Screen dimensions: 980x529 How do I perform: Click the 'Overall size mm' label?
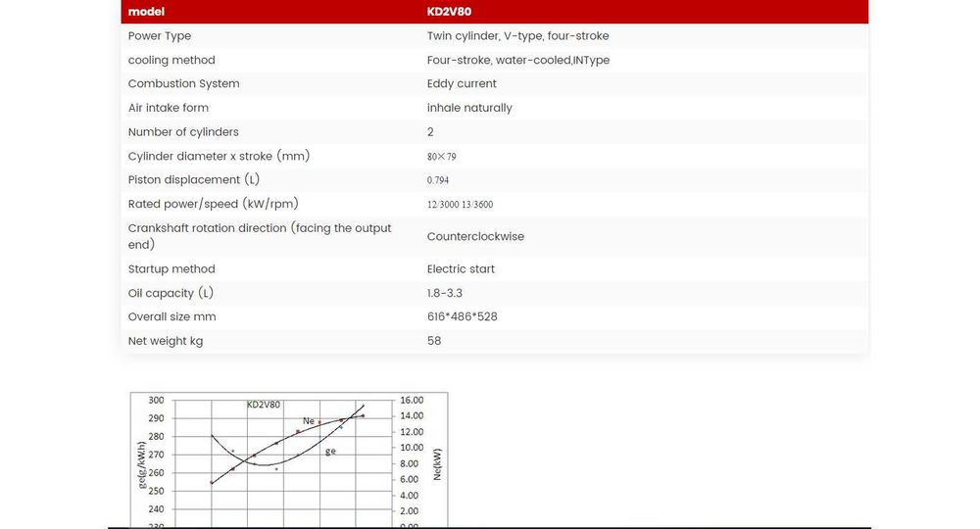171,316
